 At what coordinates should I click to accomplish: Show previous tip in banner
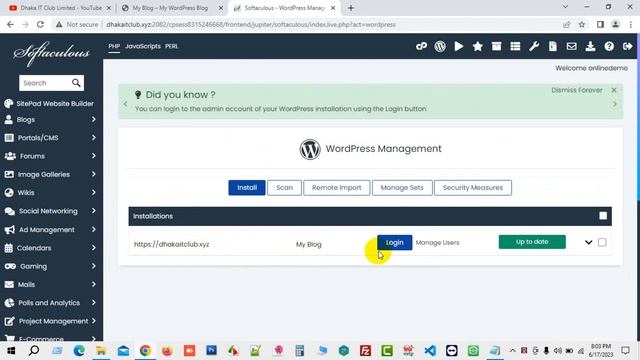coord(125,104)
